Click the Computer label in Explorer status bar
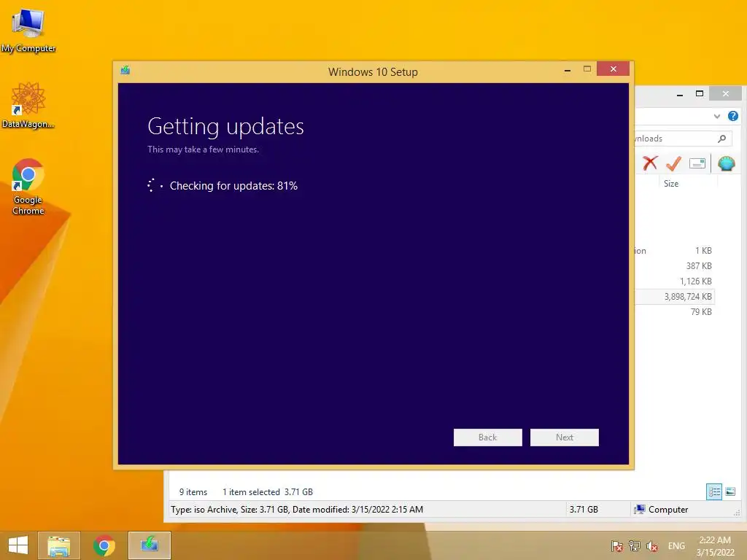The width and height of the screenshot is (747, 560). point(668,510)
